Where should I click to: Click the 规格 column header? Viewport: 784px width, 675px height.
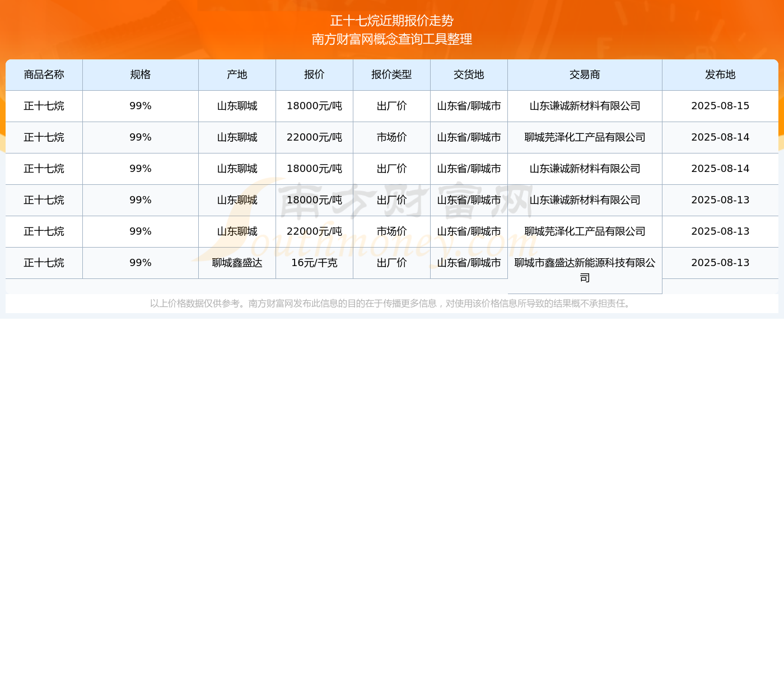coord(141,75)
